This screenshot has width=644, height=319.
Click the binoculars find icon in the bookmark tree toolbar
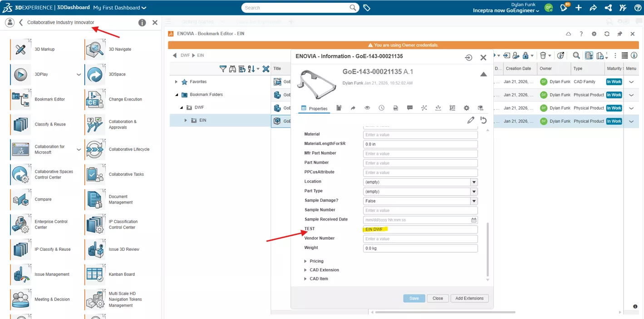tap(232, 69)
